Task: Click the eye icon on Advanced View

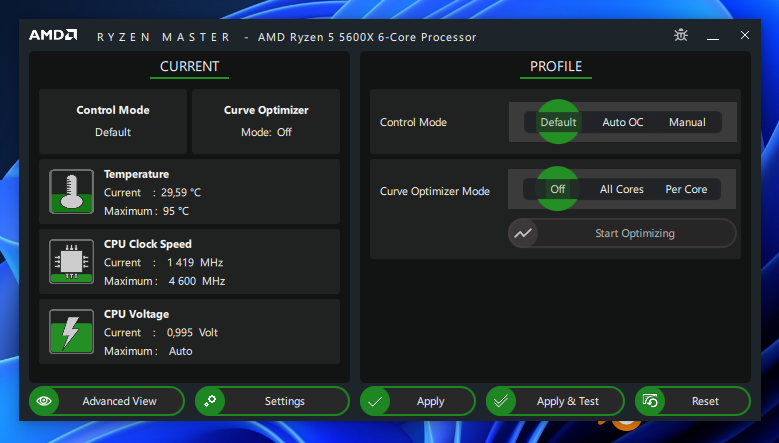Action: click(x=44, y=401)
